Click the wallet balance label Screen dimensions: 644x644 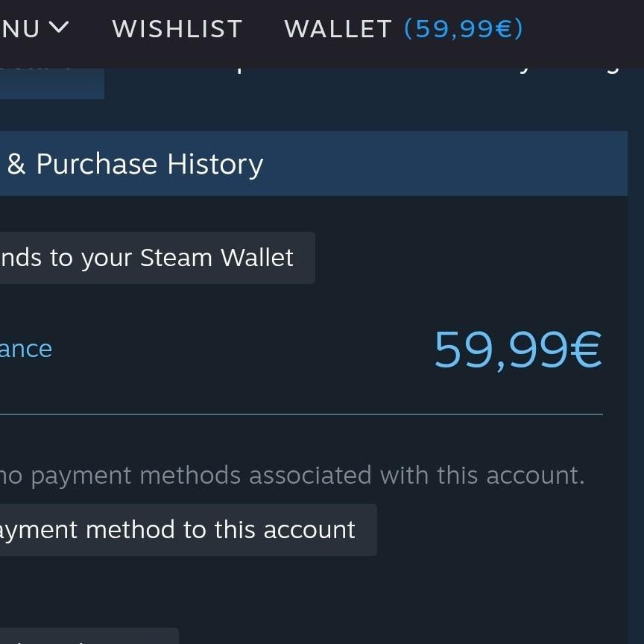pos(26,348)
